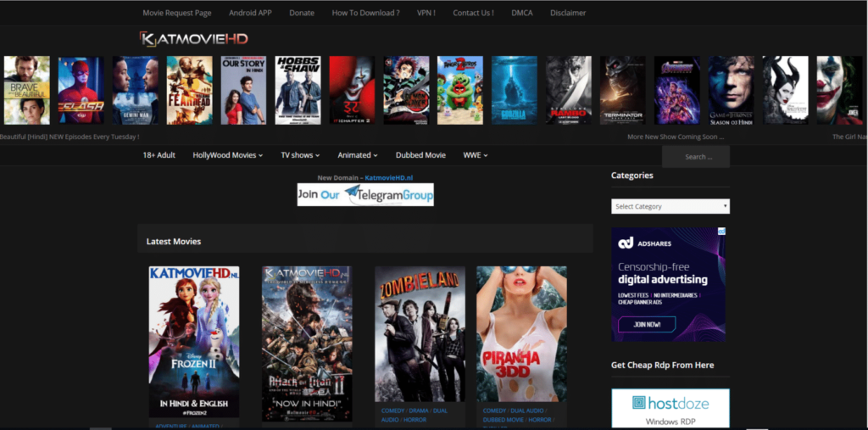Open the Gemini Man poster
This screenshot has width=868, height=430.
[x=135, y=90]
